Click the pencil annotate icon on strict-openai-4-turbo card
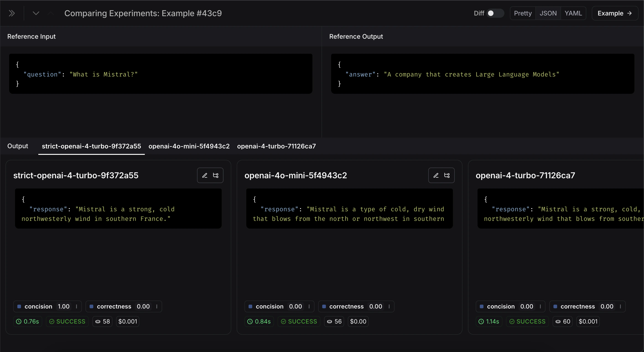Screen dimensions: 644x352 [205, 175]
